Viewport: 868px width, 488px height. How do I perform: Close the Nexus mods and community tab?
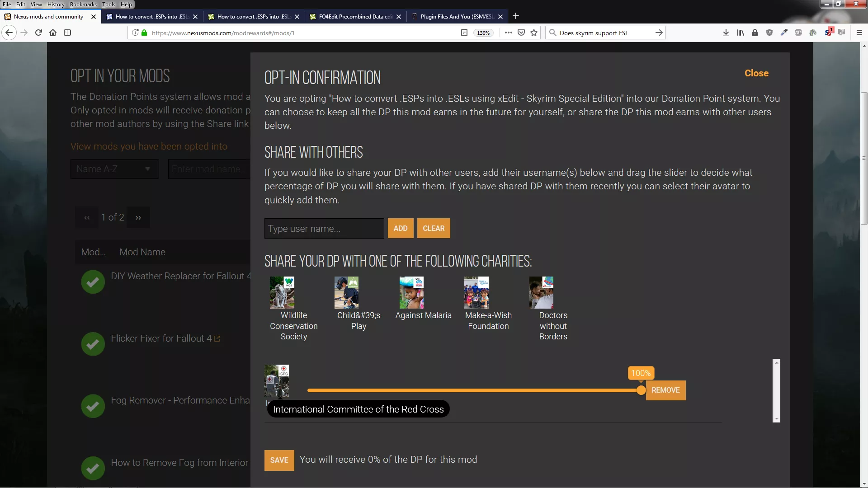coord(94,17)
